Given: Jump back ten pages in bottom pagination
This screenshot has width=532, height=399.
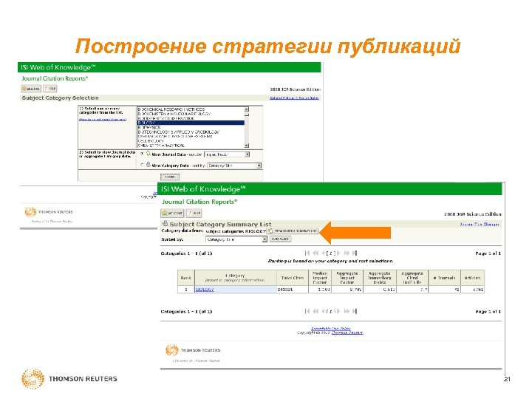Looking at the screenshot, I should (316, 311).
